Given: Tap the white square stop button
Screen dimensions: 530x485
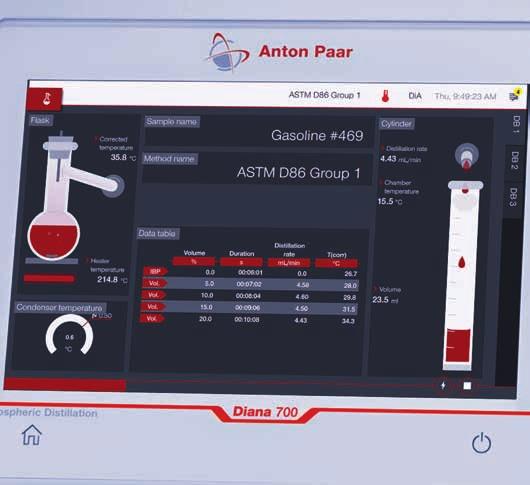Looking at the screenshot, I should point(467,386).
